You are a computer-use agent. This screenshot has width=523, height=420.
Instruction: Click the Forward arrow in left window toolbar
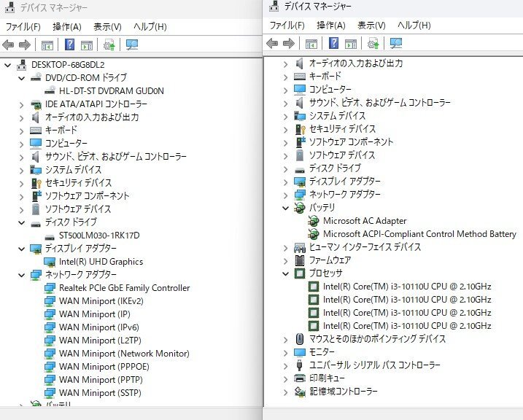click(25, 44)
